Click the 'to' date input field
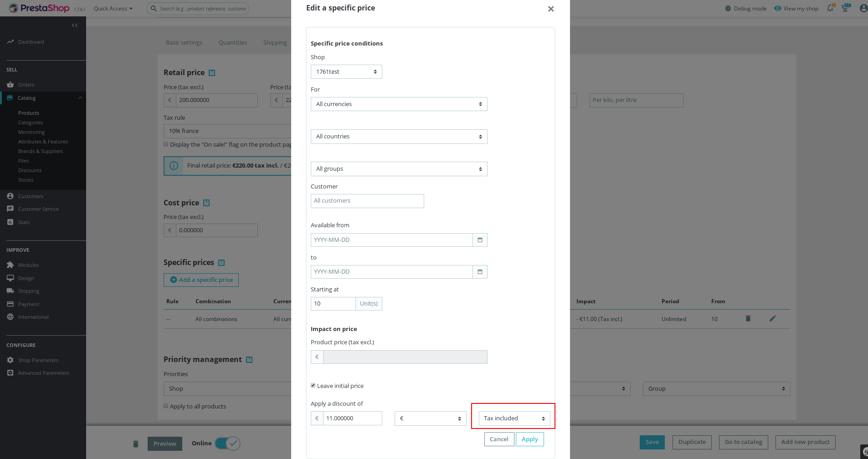The width and height of the screenshot is (868, 459). (391, 272)
